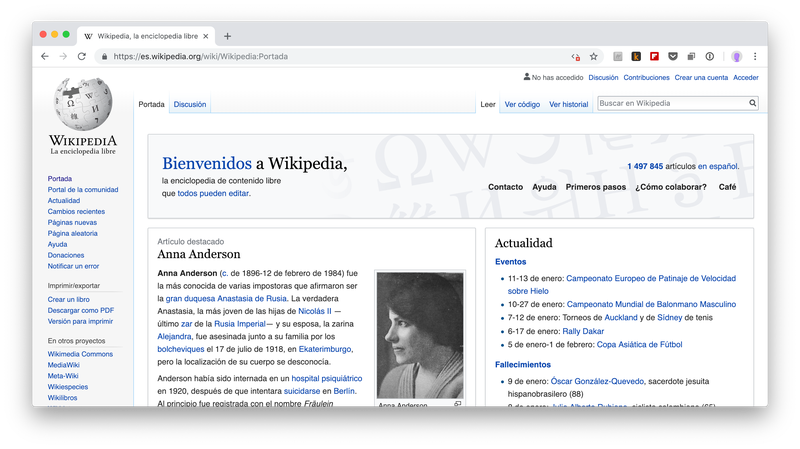Click the search magnifier icon
This screenshot has height=449, width=800.
pyautogui.click(x=753, y=103)
